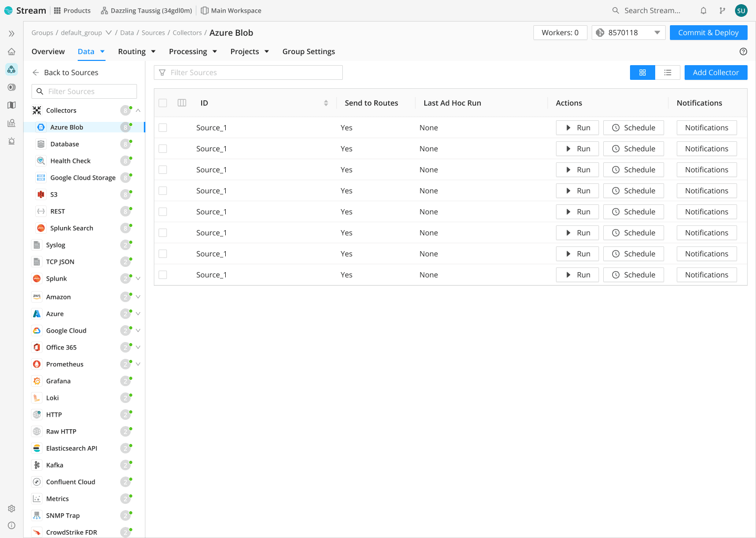Click the Add Collector button
This screenshot has height=538, width=756.
click(716, 73)
